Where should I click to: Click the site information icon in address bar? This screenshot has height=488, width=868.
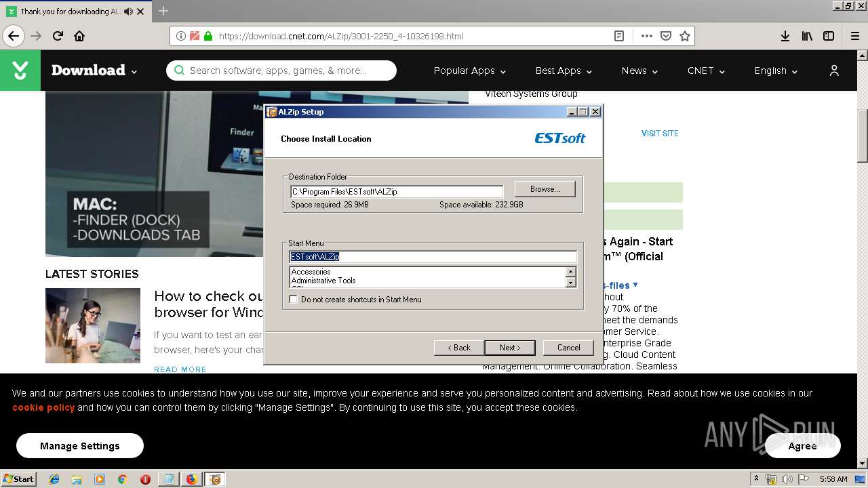click(x=181, y=36)
